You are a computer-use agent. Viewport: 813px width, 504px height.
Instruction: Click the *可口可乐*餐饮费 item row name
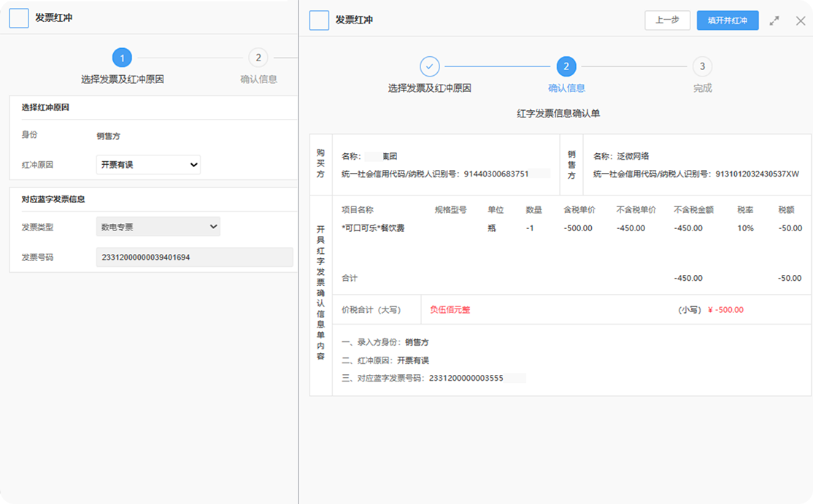[373, 228]
